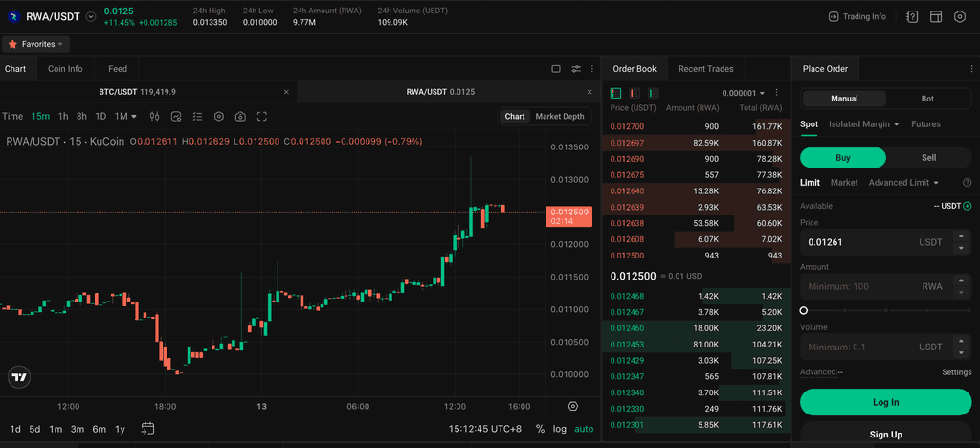The height and width of the screenshot is (448, 980).
Task: Open the chart panel more options menu
Action: (591, 69)
